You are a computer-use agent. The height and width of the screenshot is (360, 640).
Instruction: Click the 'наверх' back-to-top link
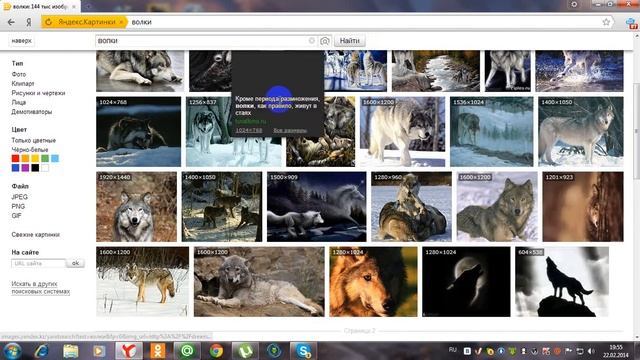pos(22,41)
